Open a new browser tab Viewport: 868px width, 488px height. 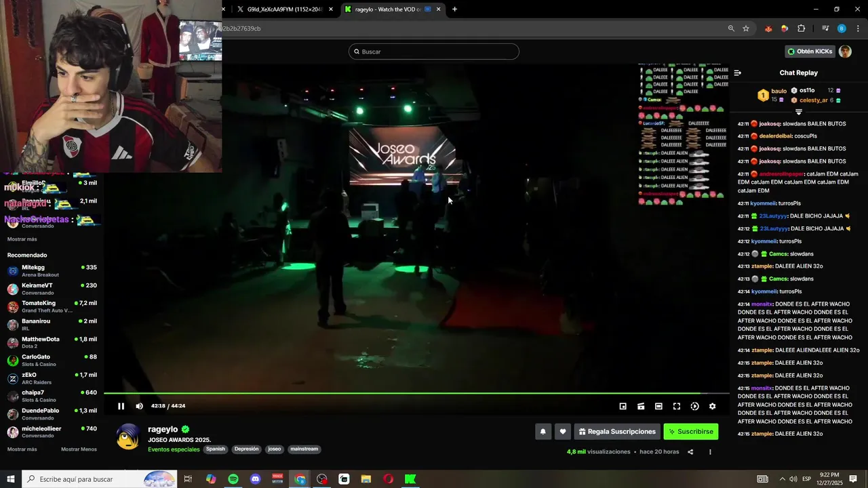tap(454, 9)
